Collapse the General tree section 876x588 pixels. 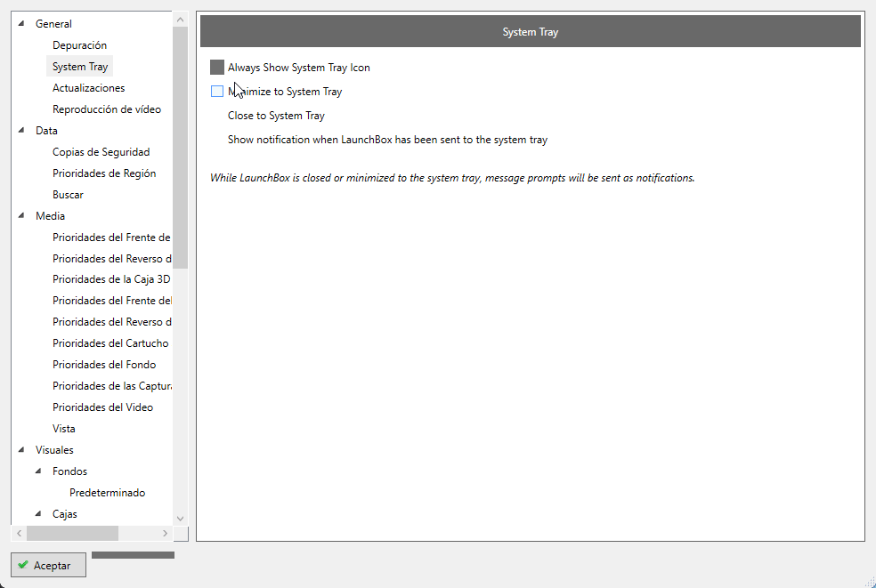(21, 24)
